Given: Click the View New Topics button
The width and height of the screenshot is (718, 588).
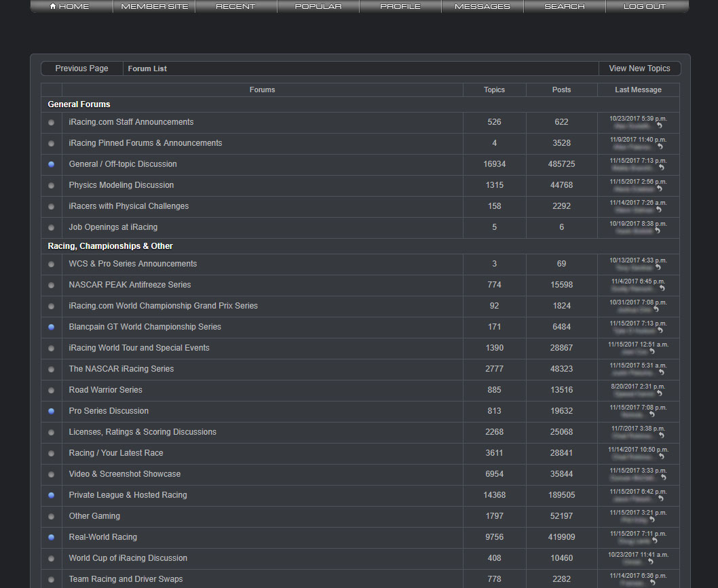Looking at the screenshot, I should (639, 68).
